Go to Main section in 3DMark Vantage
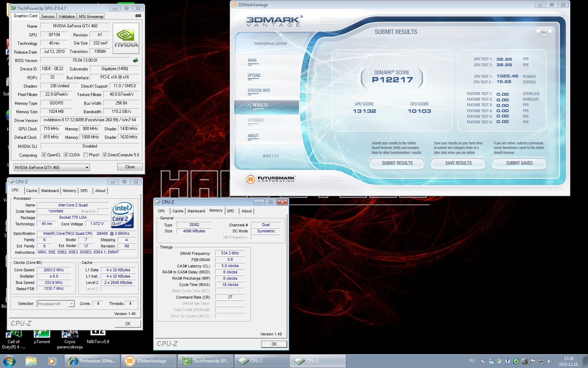The width and height of the screenshot is (588, 368). [252, 61]
